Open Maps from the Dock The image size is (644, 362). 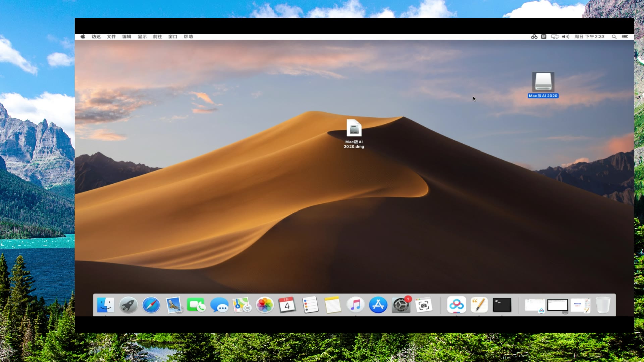pyautogui.click(x=242, y=305)
